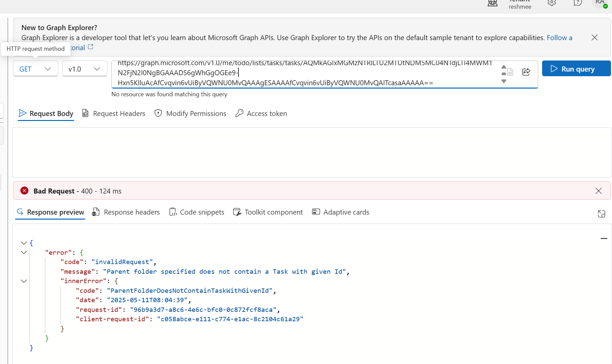This screenshot has height=364, width=612.
Task: Switch to the Request Headers tab
Action: pyautogui.click(x=114, y=114)
